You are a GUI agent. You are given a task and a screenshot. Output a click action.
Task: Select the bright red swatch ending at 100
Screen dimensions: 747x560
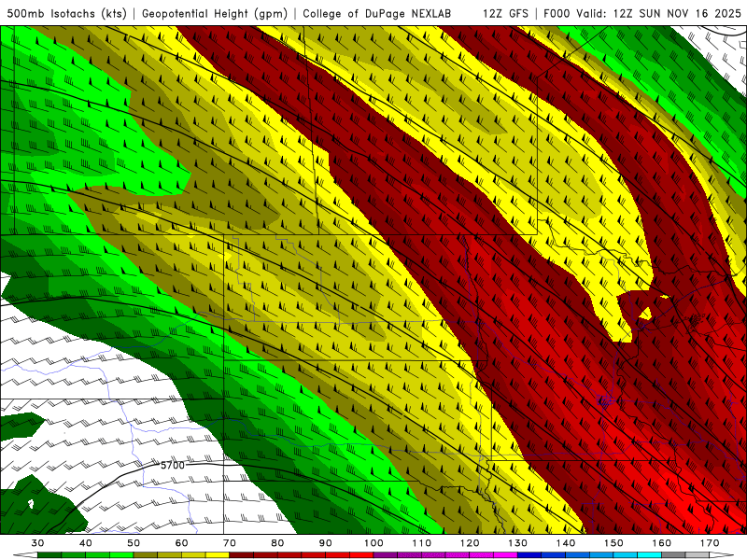[361, 555]
